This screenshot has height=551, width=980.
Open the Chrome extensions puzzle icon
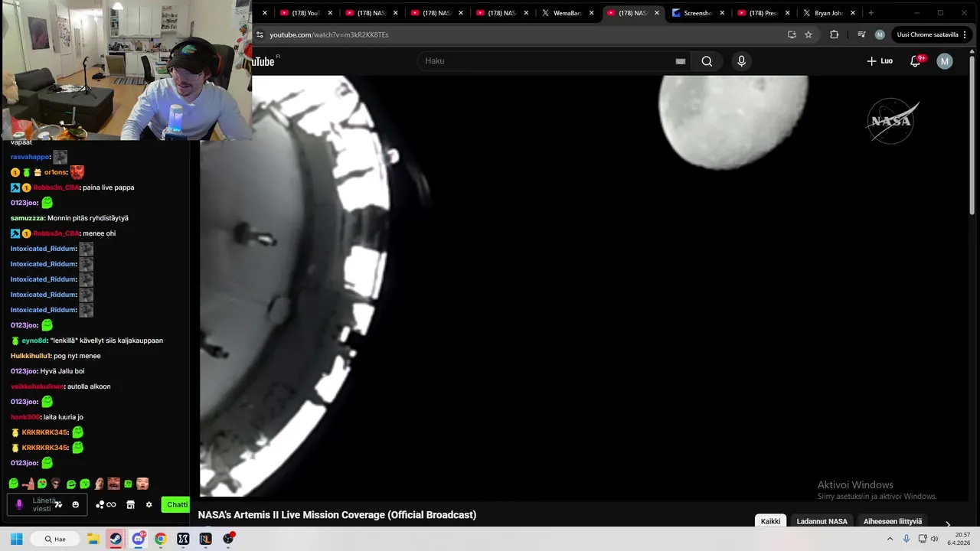[x=834, y=34]
